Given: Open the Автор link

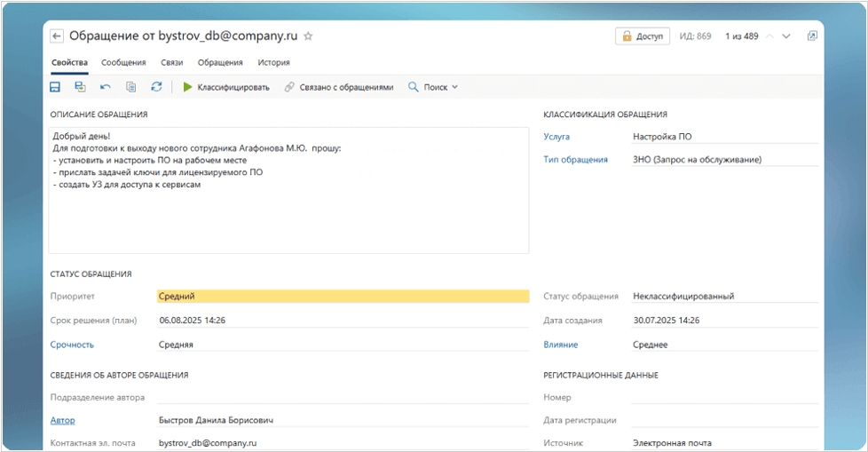Looking at the screenshot, I should tap(62, 420).
